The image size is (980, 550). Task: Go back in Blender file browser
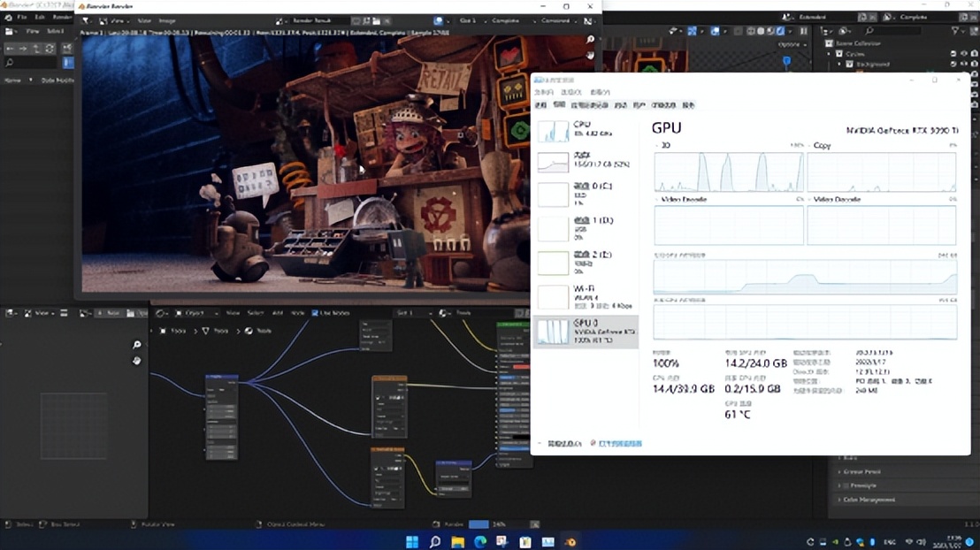point(10,48)
